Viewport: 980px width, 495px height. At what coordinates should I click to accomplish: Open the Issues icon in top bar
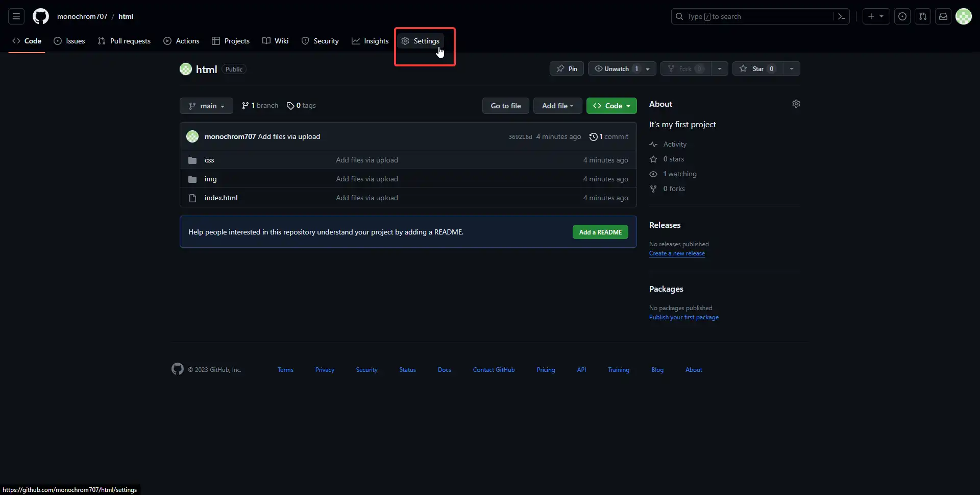[902, 16]
